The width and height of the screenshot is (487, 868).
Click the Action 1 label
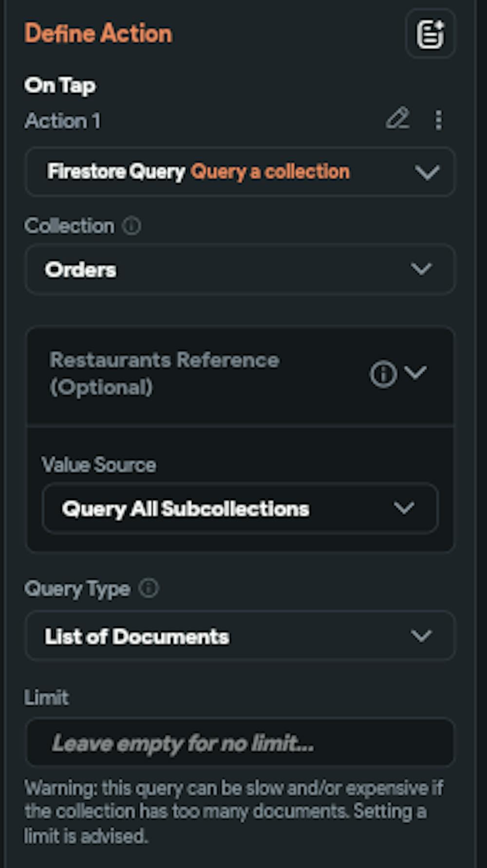pos(63,121)
